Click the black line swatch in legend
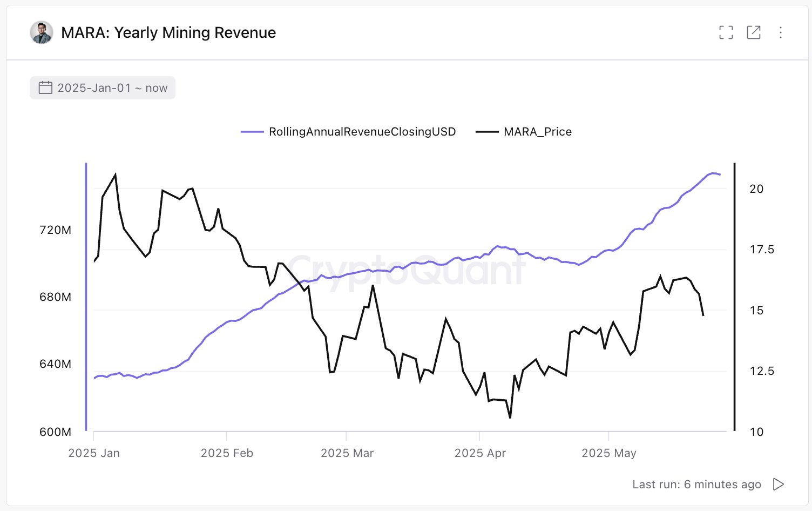This screenshot has width=812, height=511. [x=487, y=132]
